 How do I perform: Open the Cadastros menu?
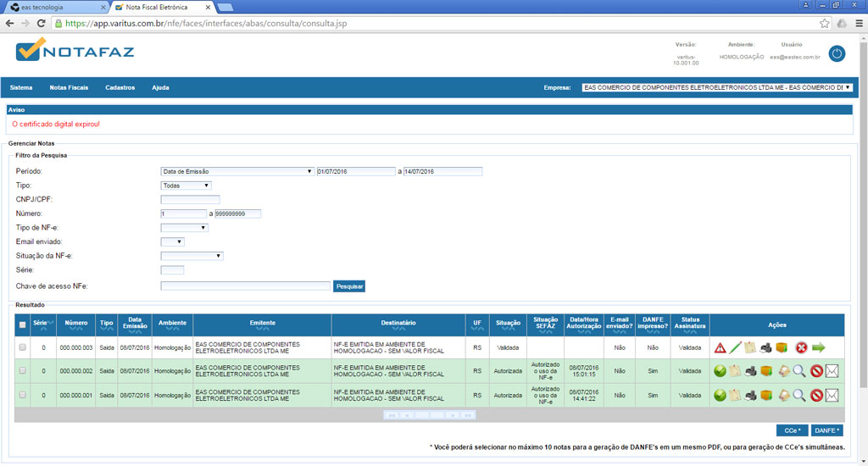pyautogui.click(x=120, y=87)
